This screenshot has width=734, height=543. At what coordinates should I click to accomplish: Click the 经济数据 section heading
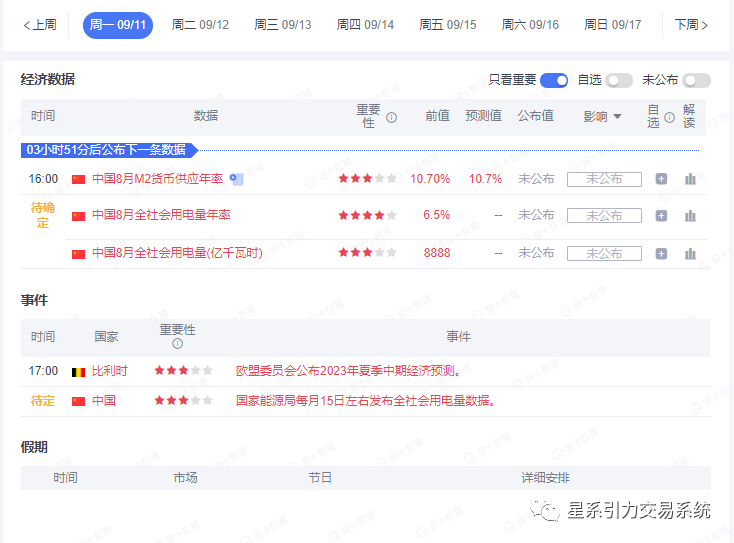pyautogui.click(x=48, y=79)
